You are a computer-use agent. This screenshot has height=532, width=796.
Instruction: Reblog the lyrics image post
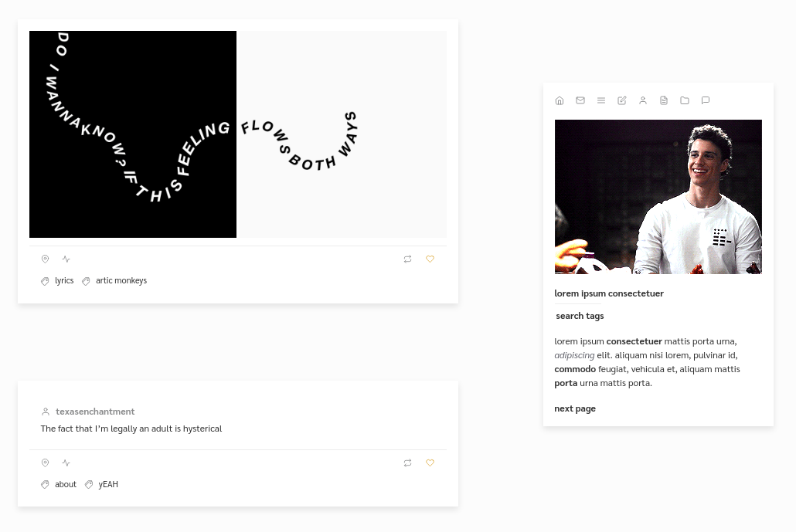(x=407, y=259)
